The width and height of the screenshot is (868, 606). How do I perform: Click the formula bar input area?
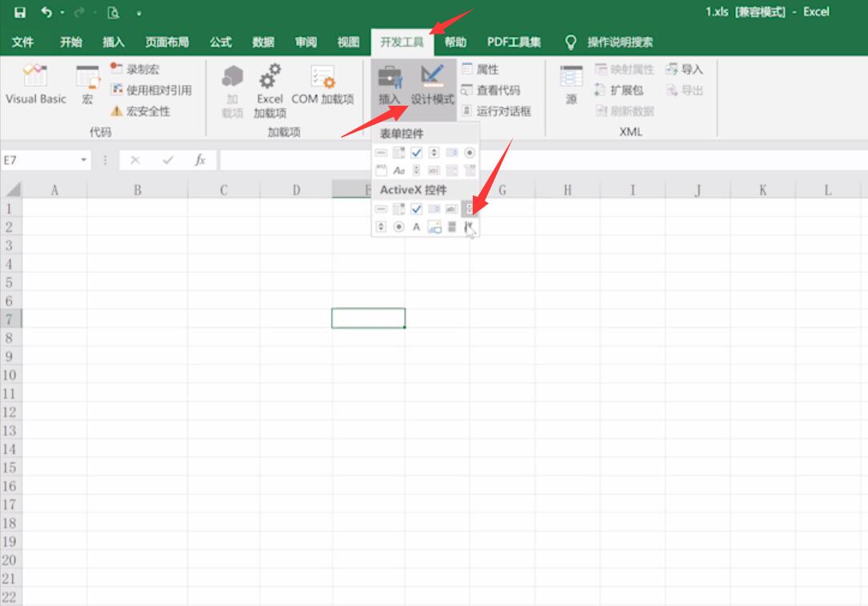544,160
